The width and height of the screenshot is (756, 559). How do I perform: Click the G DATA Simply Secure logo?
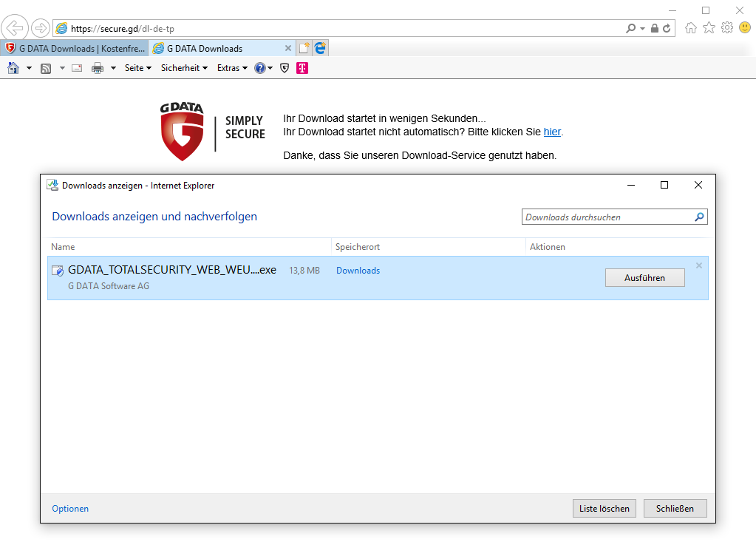(212, 131)
